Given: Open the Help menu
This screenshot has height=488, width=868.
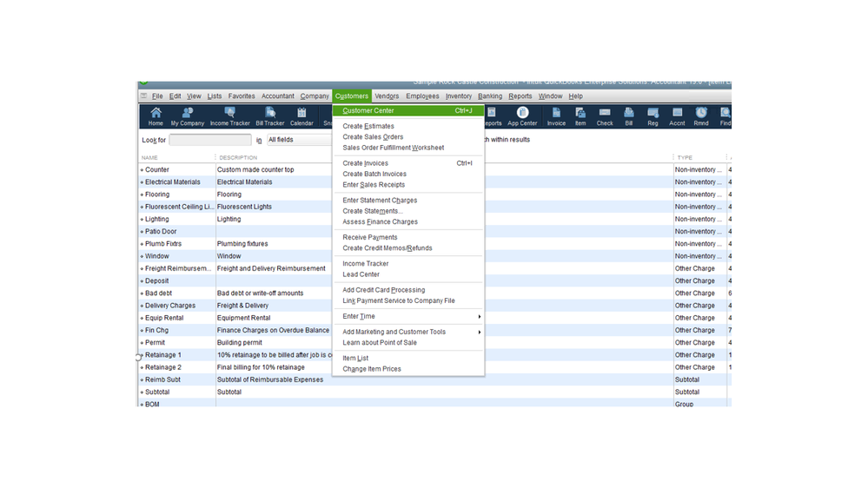Looking at the screenshot, I should pyautogui.click(x=575, y=96).
